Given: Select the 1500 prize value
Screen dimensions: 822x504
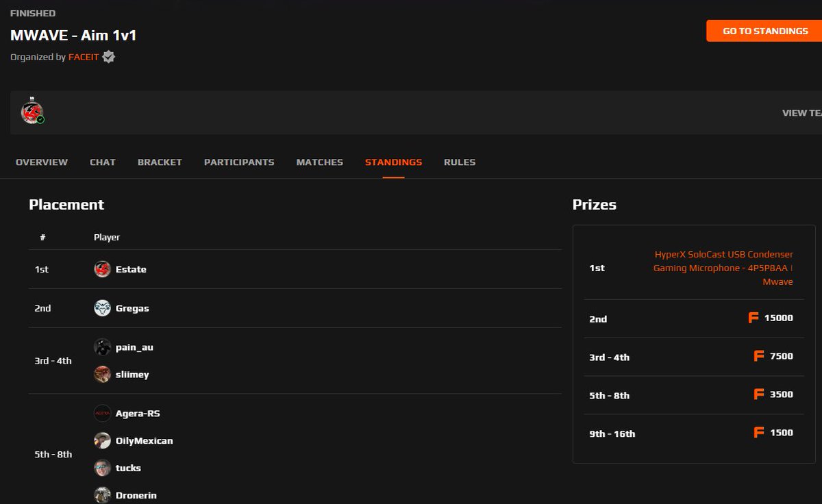Looking at the screenshot, I should coord(782,433).
